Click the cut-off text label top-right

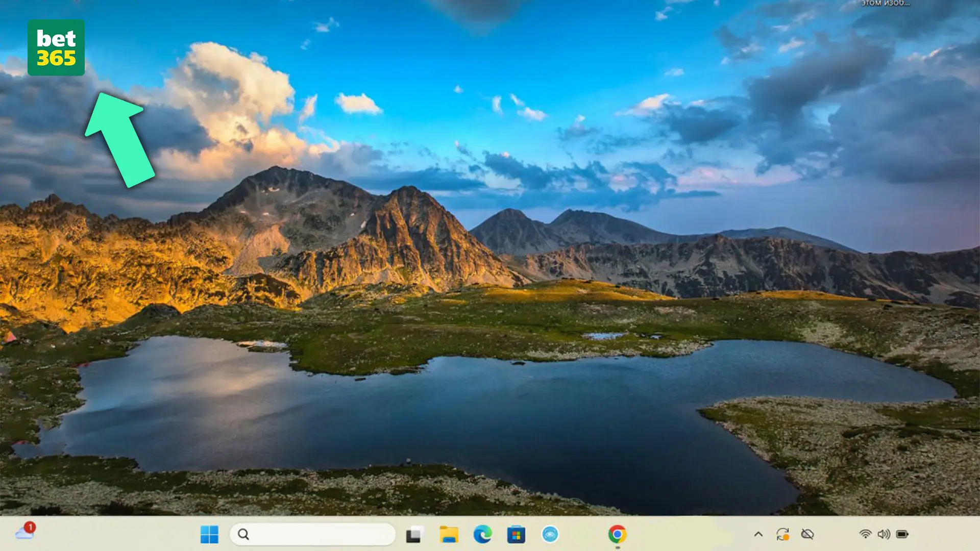pyautogui.click(x=885, y=3)
